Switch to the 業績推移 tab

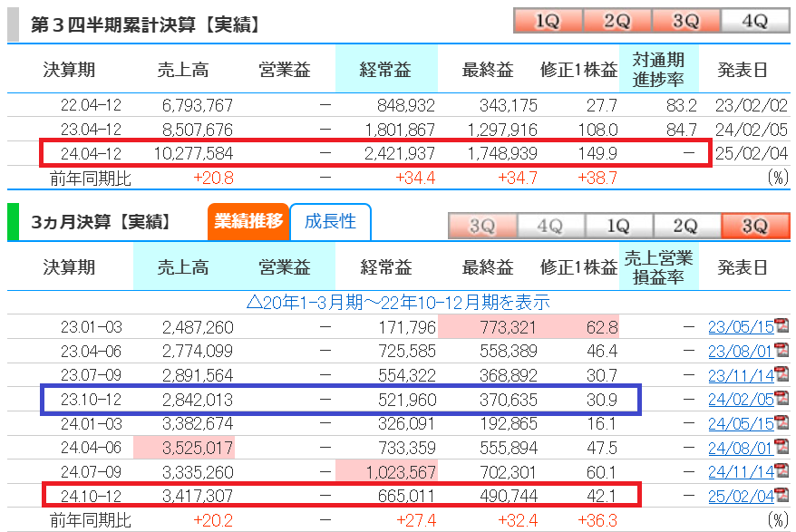(x=248, y=221)
